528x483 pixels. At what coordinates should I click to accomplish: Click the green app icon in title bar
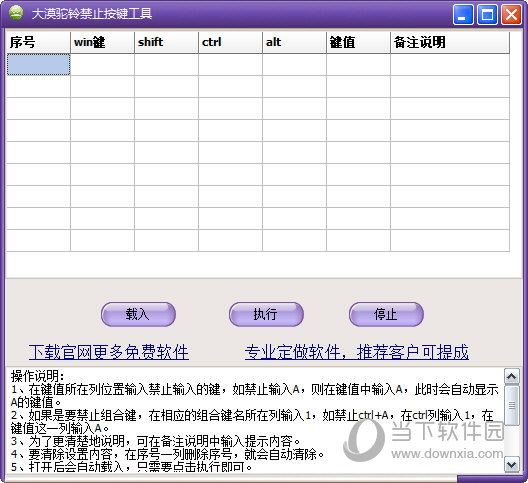[16, 13]
